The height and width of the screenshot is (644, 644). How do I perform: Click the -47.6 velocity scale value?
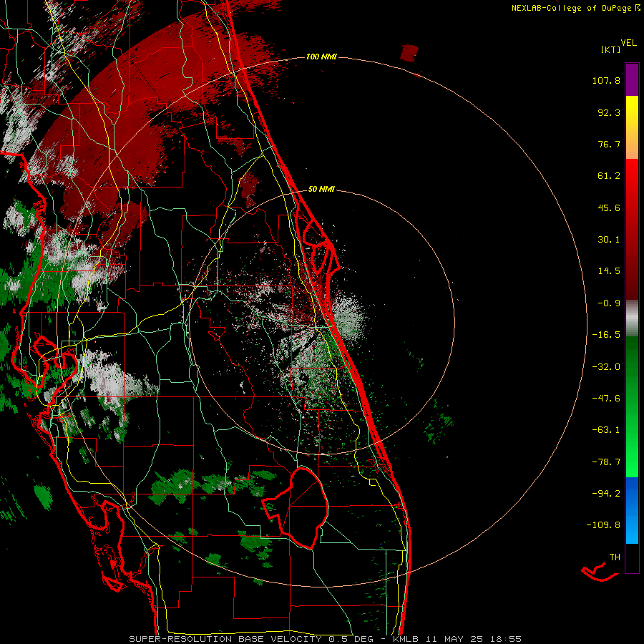coord(606,399)
